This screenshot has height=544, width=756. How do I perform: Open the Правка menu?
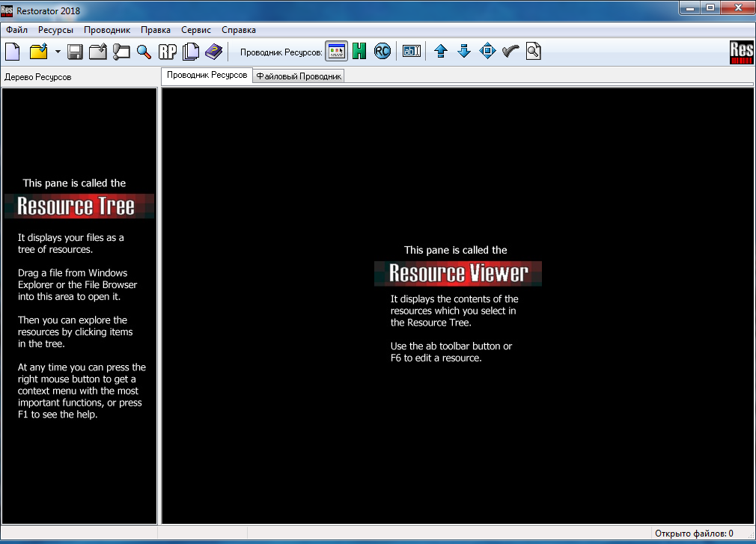[x=155, y=30]
